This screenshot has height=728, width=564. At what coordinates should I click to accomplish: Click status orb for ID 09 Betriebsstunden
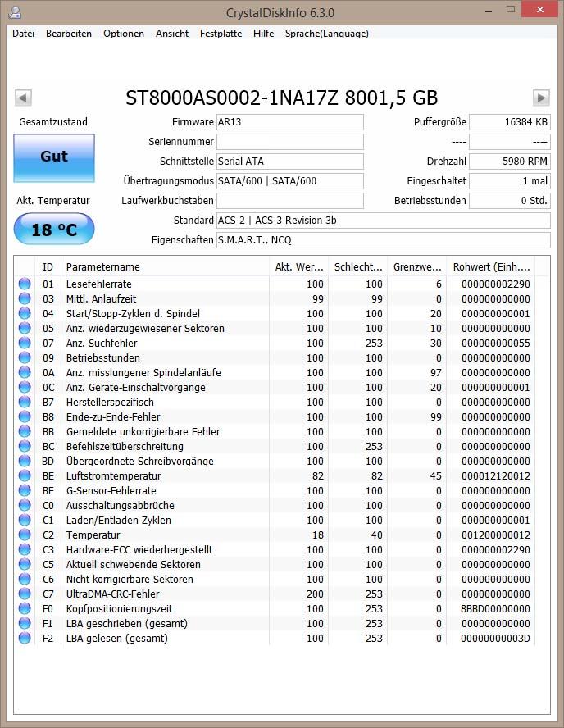25,357
